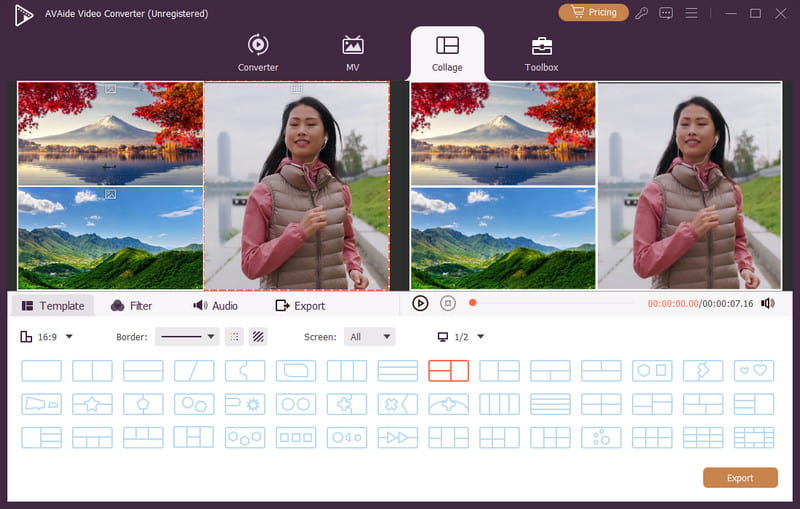Choose the double arrow fast-forward template
Viewport: 800px width, 509px height.
(397, 438)
